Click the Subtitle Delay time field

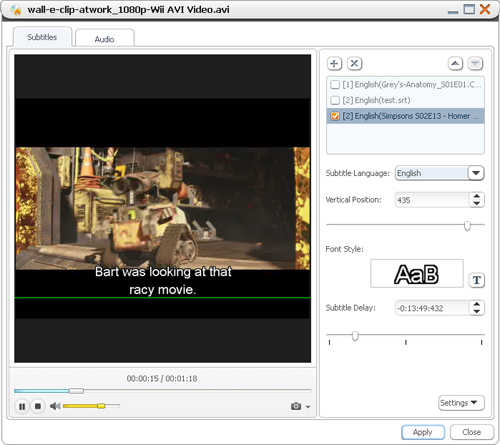click(432, 308)
